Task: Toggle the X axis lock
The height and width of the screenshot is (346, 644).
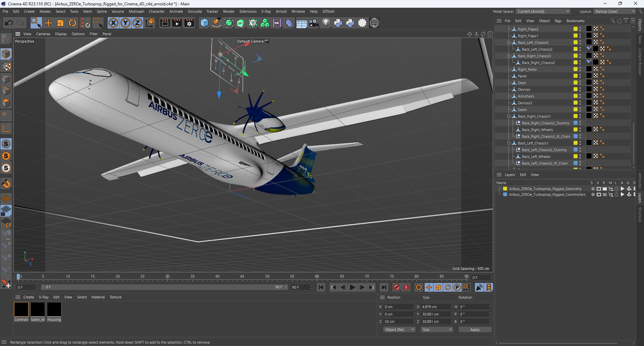Action: (x=113, y=23)
